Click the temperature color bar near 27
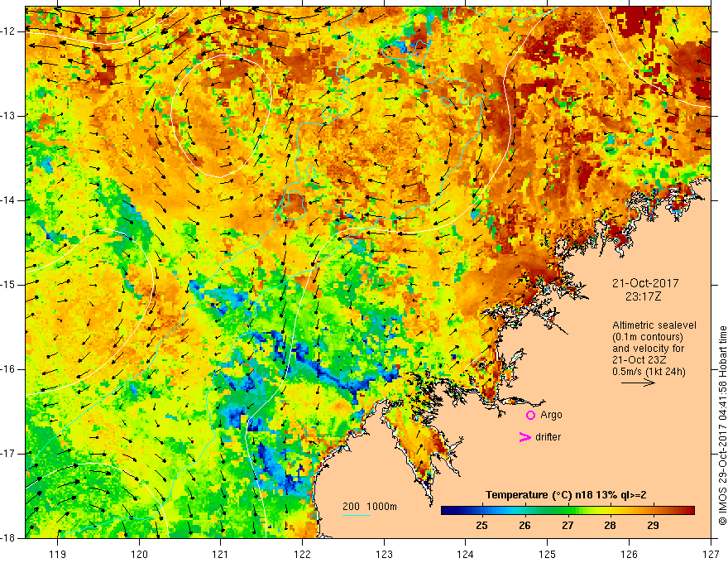The width and height of the screenshot is (728, 563). tap(568, 511)
